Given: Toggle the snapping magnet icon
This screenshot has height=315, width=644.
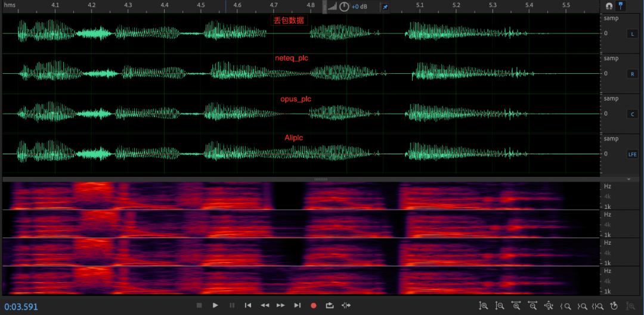Looking at the screenshot, I should [x=609, y=6].
